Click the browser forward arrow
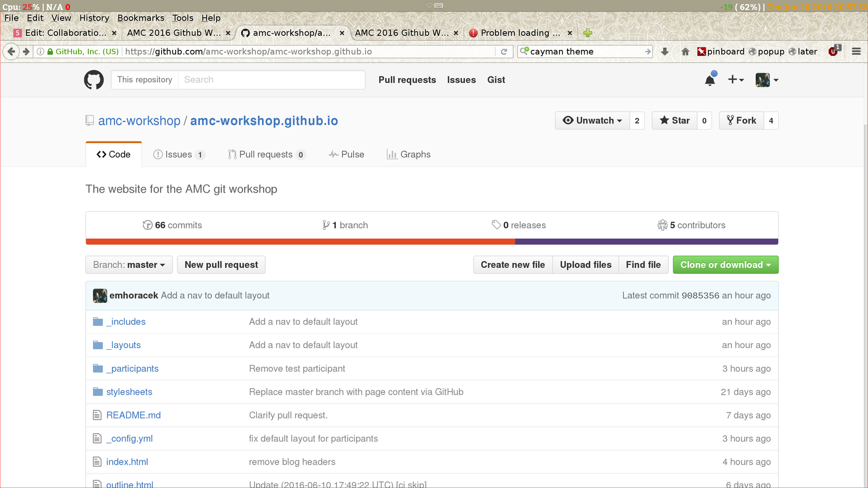This screenshot has height=488, width=868. pyautogui.click(x=26, y=52)
